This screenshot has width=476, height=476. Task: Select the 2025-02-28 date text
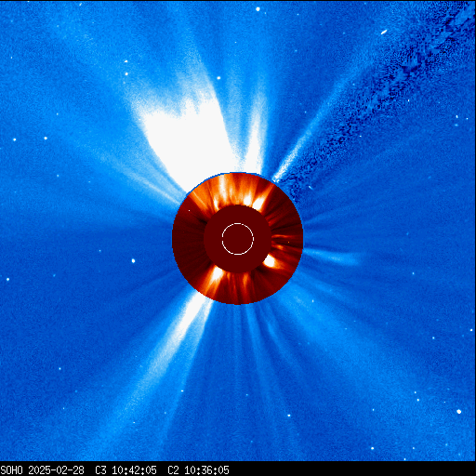point(56,470)
